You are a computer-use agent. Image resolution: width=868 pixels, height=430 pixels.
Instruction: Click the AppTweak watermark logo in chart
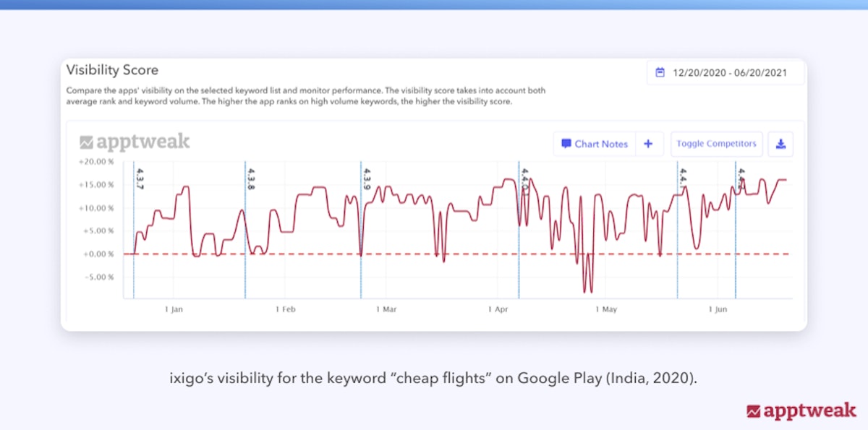click(135, 142)
